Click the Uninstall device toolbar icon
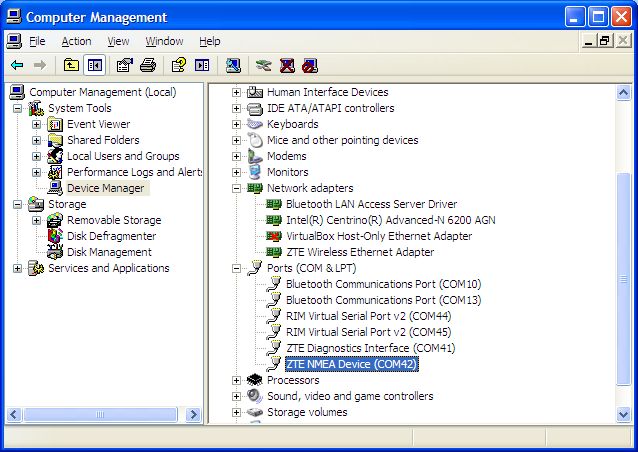This screenshot has width=638, height=452. 287,65
